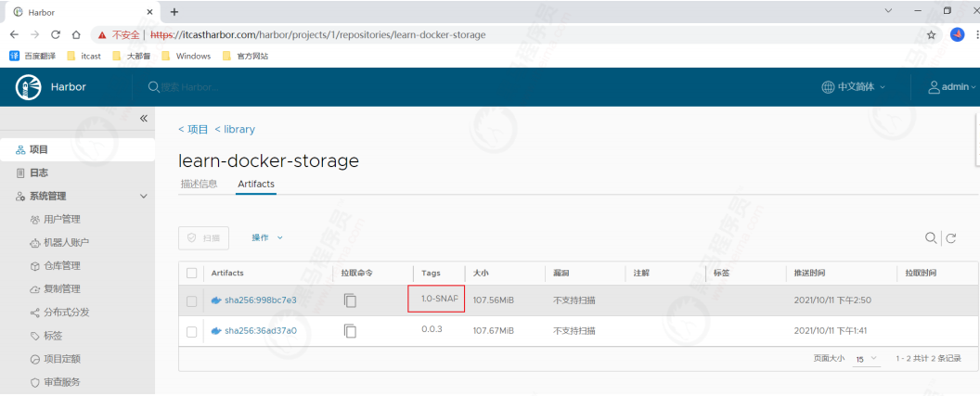The image size is (980, 396).
Task: Click the admin user avatar icon
Action: [935, 87]
